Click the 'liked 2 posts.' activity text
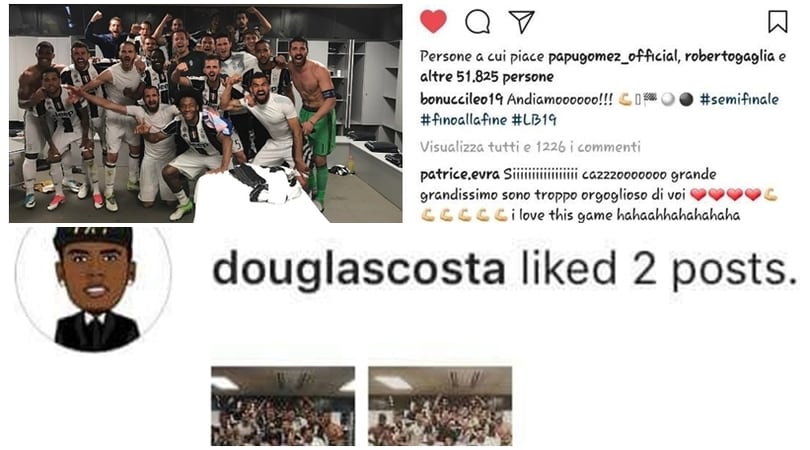 [659, 269]
